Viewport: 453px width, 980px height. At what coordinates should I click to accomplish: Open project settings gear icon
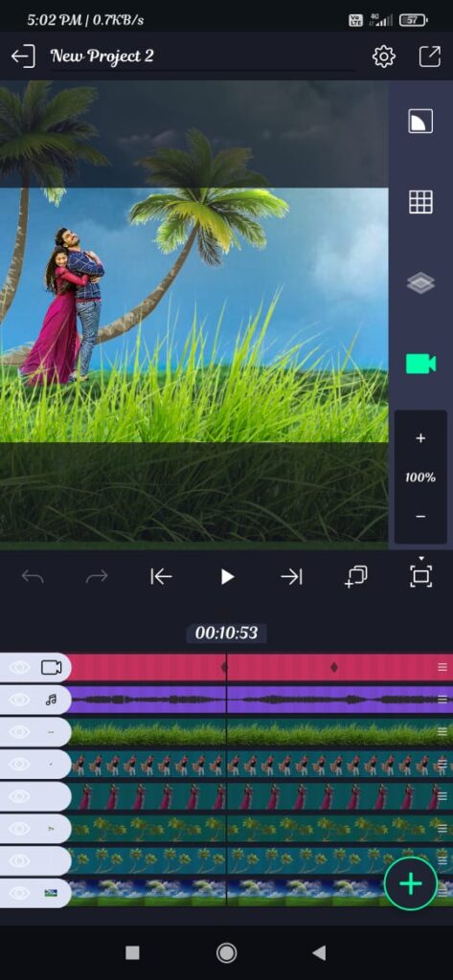(x=383, y=56)
